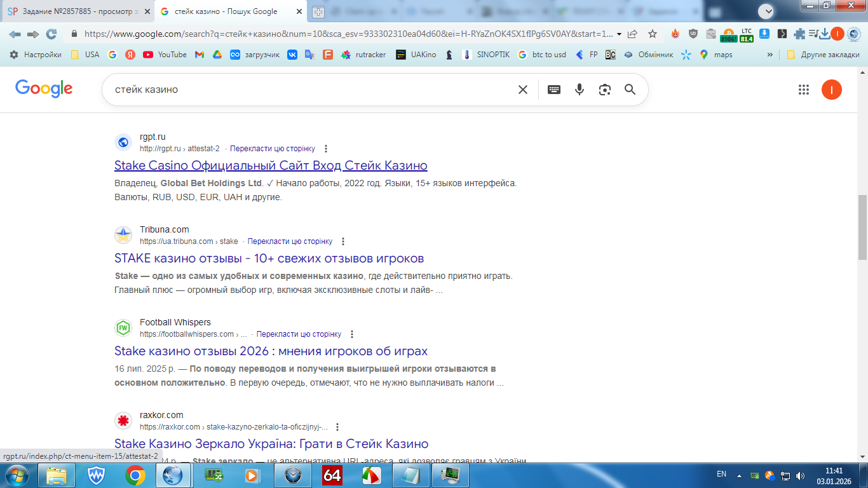Open the Другие закладки folder
Screen dimensions: 868x488
click(x=823, y=55)
